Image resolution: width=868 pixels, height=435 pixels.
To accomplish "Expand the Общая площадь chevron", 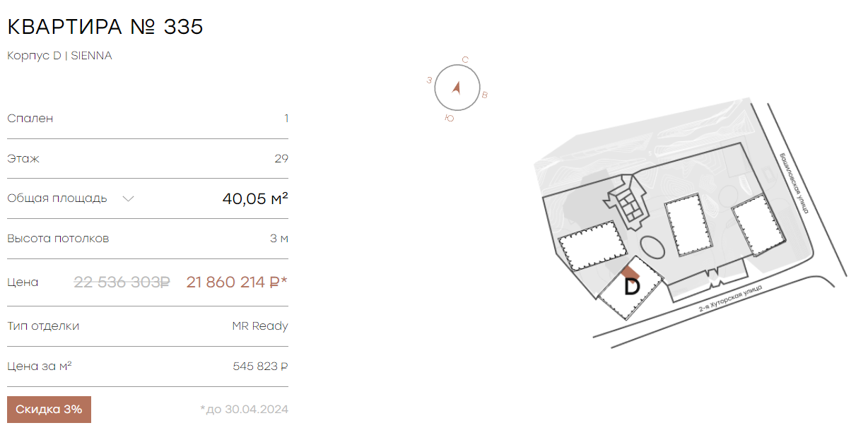I will click(128, 198).
